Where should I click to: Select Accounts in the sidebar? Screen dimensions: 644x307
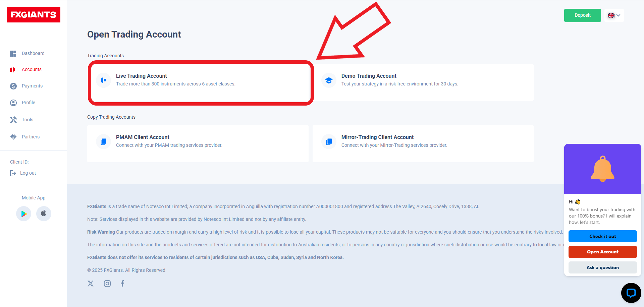(32, 69)
